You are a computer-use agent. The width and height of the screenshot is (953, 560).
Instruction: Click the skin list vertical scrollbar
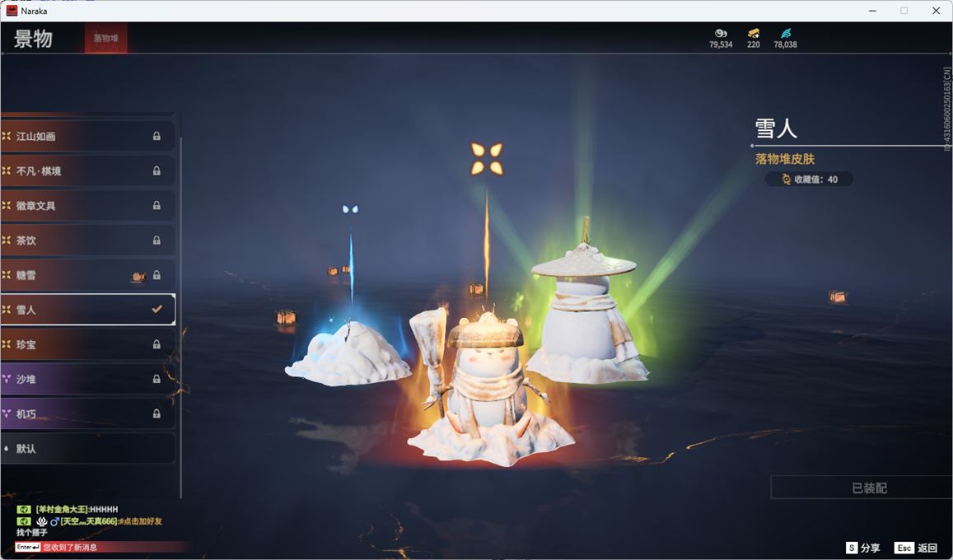coord(180,316)
